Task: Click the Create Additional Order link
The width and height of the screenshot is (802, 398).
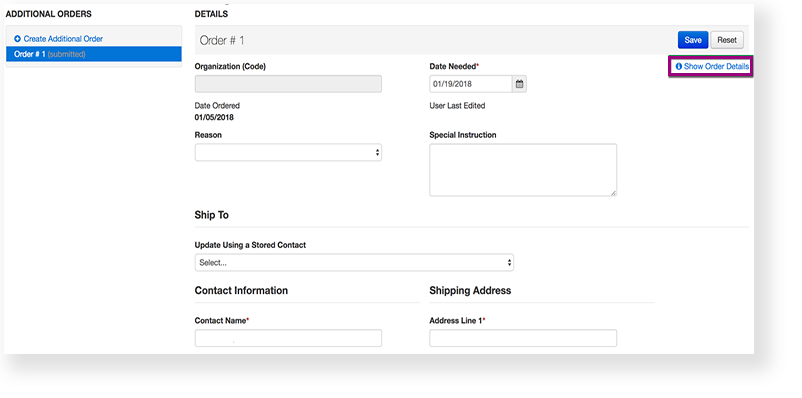Action: tap(63, 39)
